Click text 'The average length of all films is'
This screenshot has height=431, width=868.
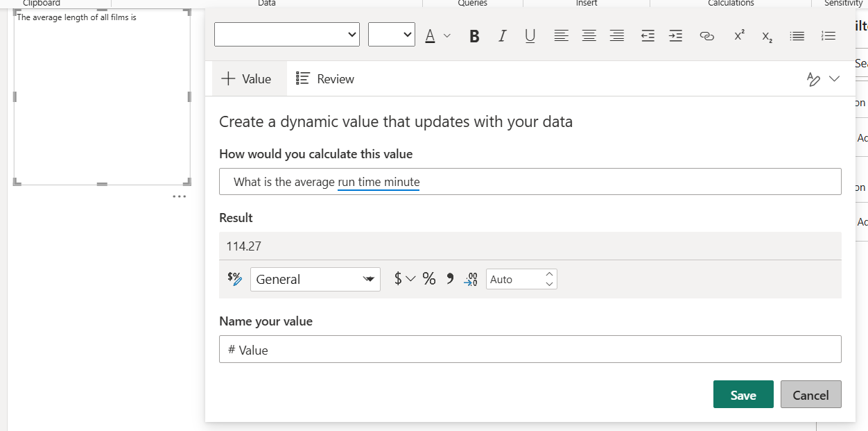click(x=77, y=17)
